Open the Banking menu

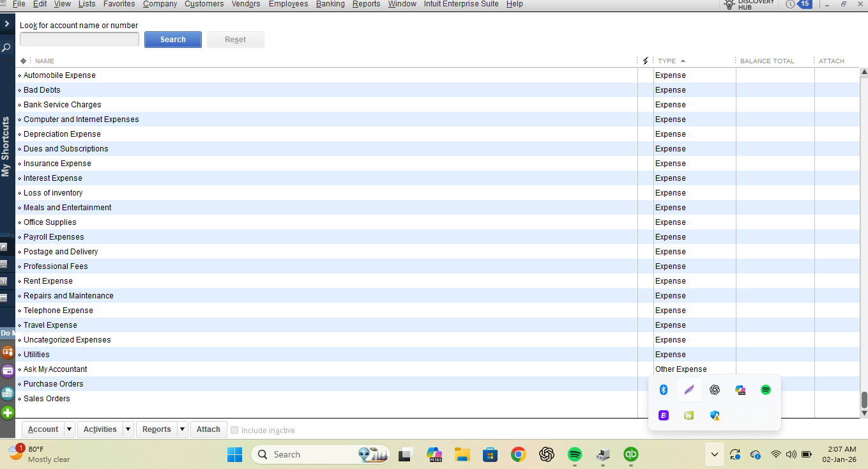coord(330,4)
